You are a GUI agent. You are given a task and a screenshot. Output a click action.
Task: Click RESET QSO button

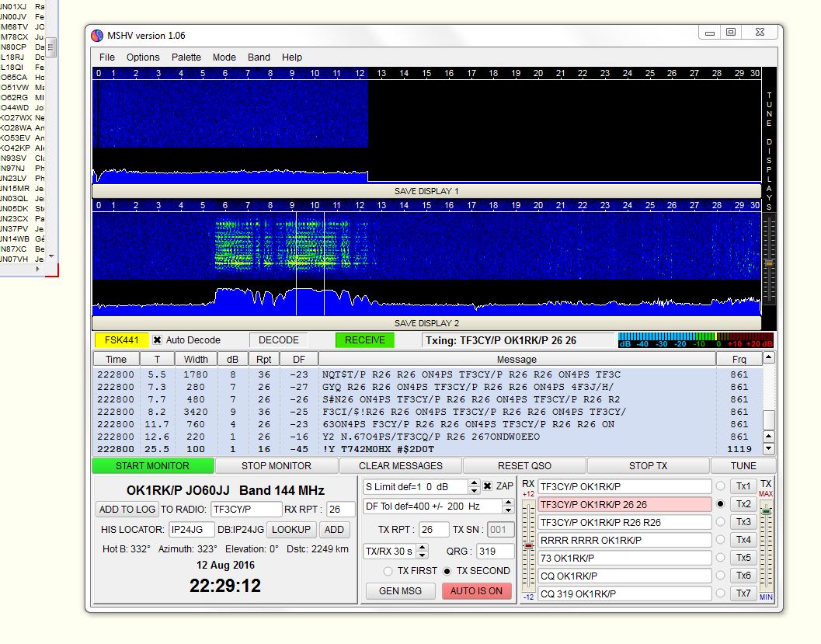[524, 465]
